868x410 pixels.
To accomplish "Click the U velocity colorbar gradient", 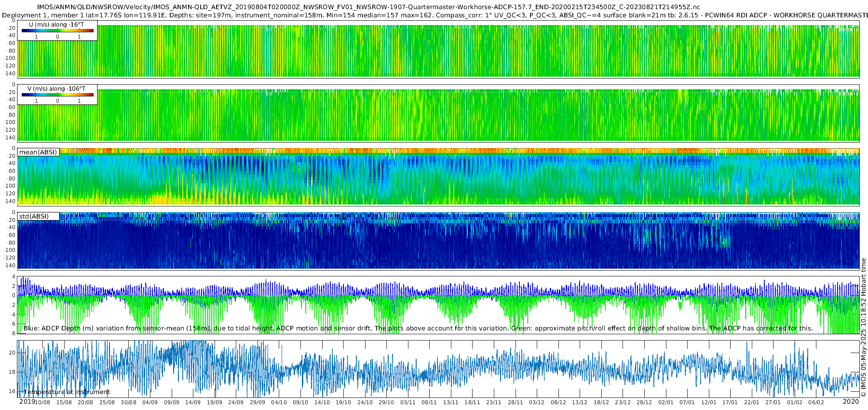I will (x=57, y=30).
